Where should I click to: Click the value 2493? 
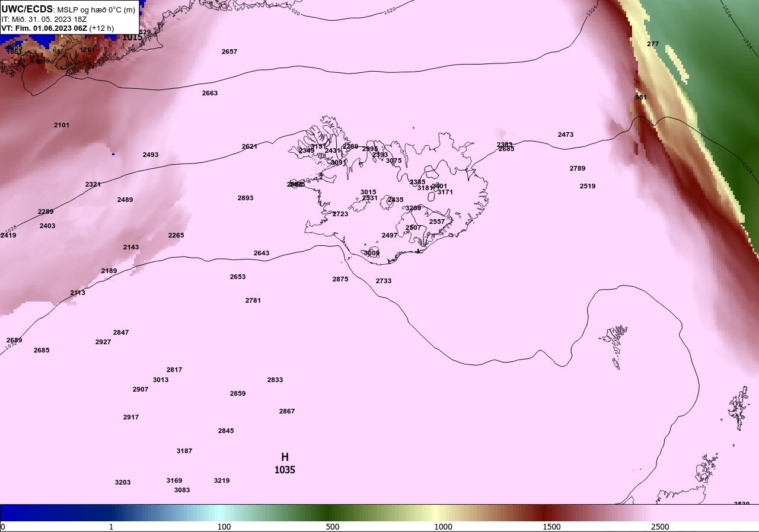(x=151, y=155)
